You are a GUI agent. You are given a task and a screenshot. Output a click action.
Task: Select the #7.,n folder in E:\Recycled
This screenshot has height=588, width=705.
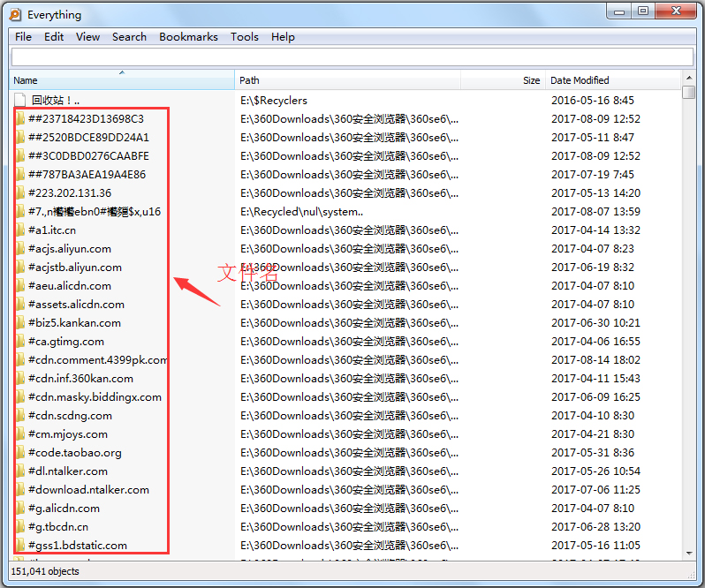tap(95, 211)
